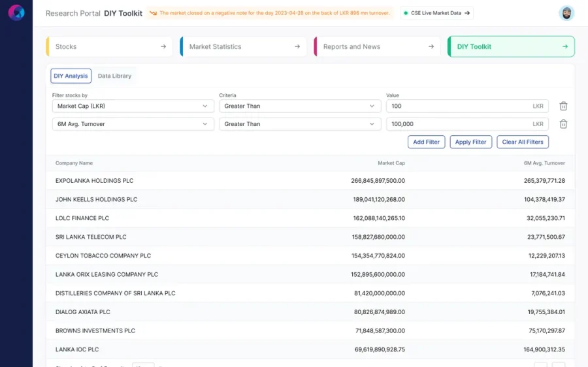Image resolution: width=588 pixels, height=367 pixels.
Task: Click turnover value 265,379,771.28
Action: coord(544,181)
